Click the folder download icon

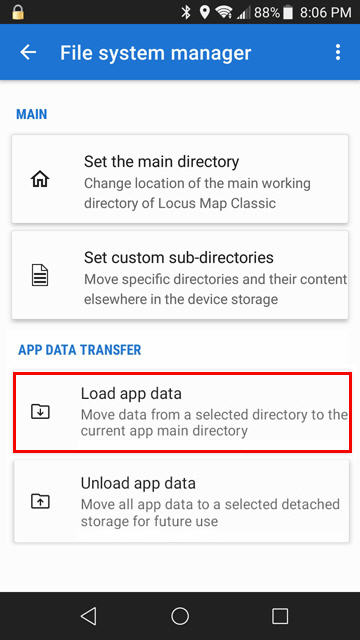tap(40, 411)
